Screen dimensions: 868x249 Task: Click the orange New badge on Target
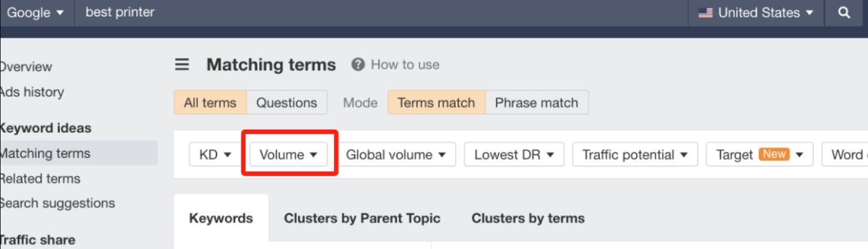pos(774,154)
